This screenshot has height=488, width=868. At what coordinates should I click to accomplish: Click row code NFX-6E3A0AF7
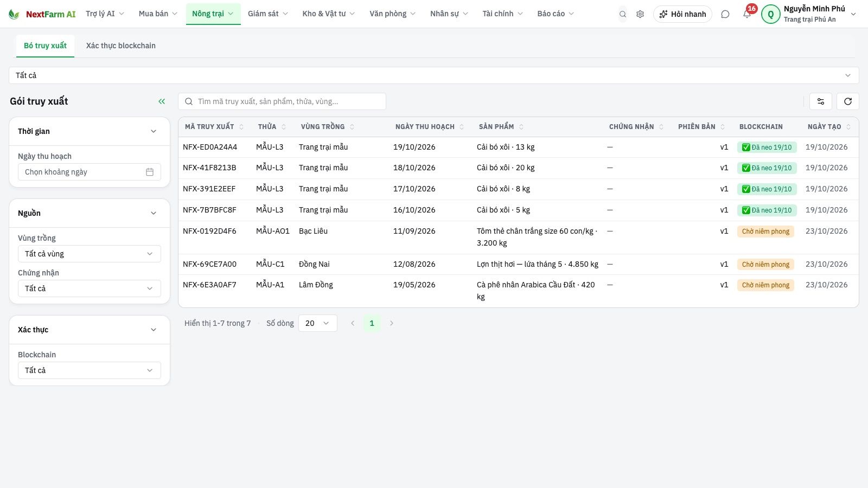click(209, 285)
